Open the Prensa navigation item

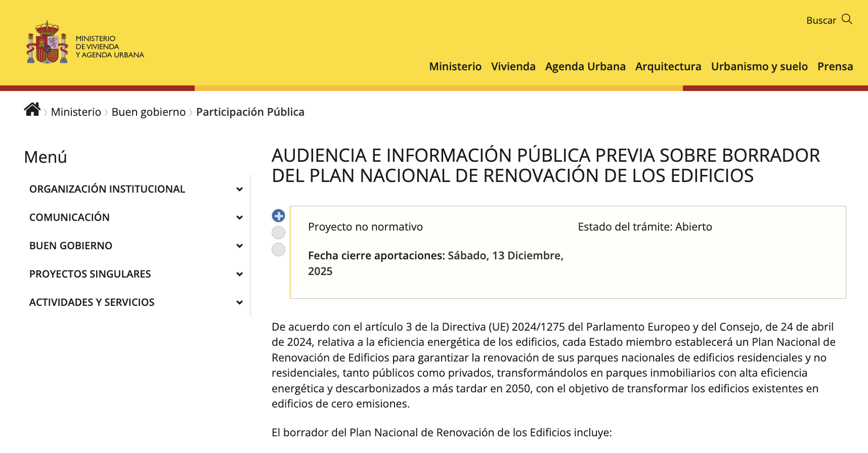835,66
